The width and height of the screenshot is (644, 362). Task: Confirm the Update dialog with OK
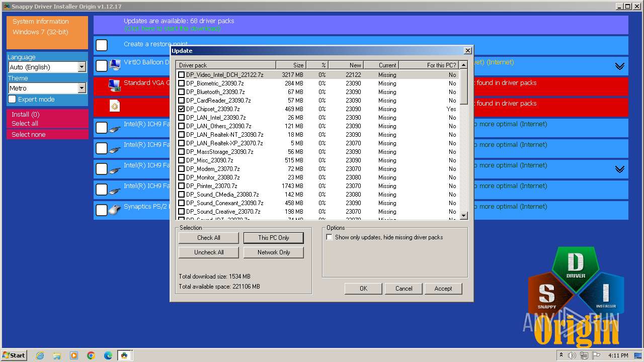[363, 289]
